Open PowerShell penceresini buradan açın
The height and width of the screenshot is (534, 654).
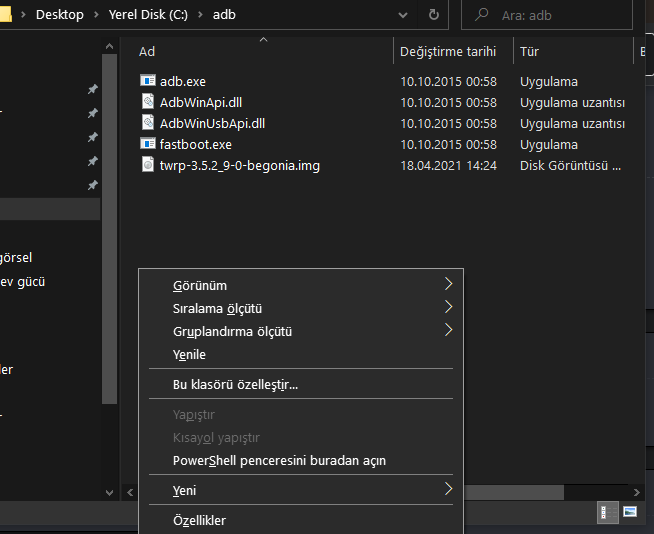click(279, 461)
